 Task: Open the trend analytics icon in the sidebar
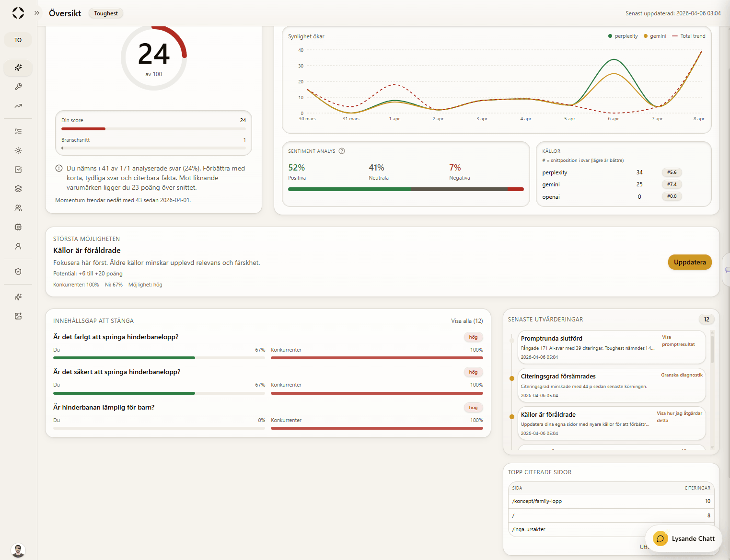click(x=18, y=106)
